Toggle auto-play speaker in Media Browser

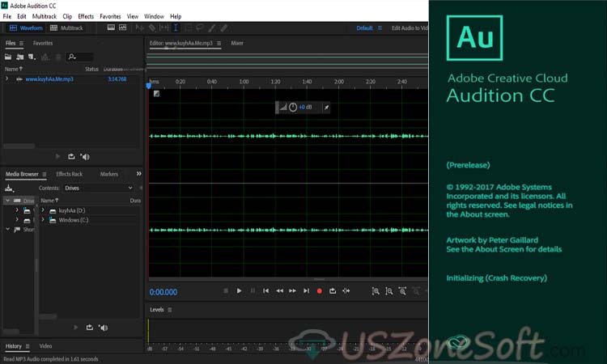[x=103, y=328]
